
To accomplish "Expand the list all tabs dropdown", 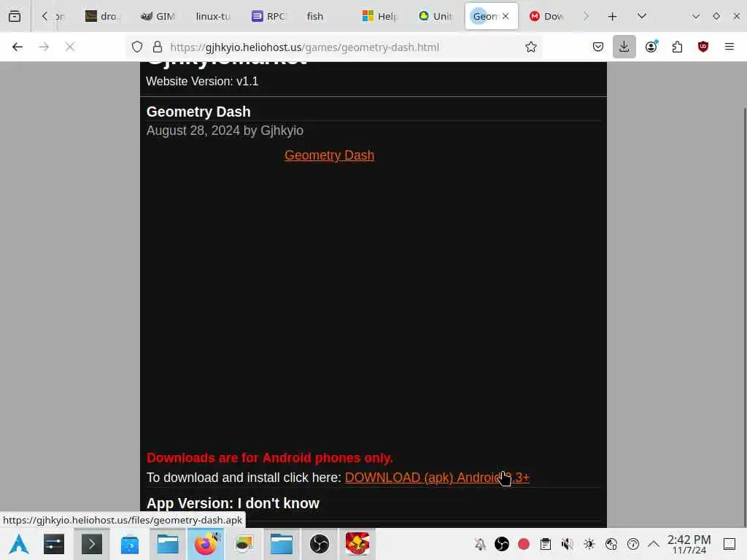I will [x=642, y=16].
